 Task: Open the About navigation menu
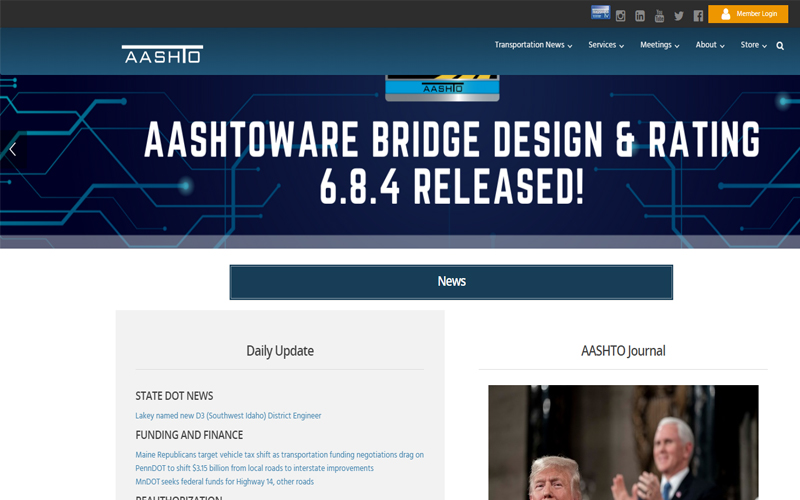[x=709, y=45]
